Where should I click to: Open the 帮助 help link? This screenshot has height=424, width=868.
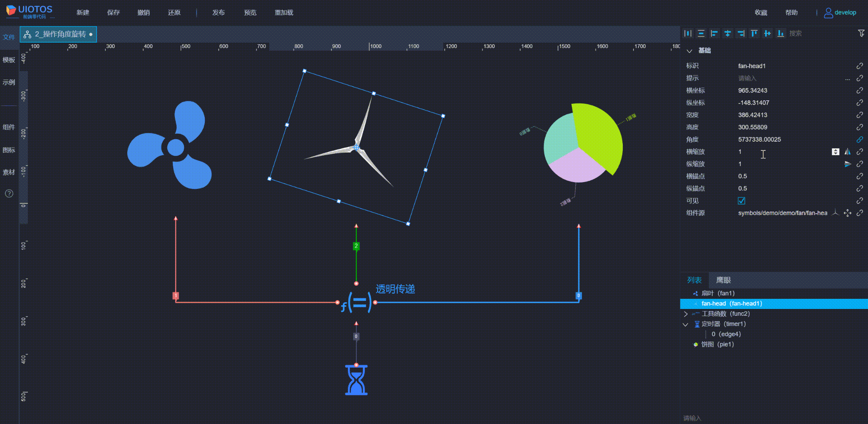point(791,13)
